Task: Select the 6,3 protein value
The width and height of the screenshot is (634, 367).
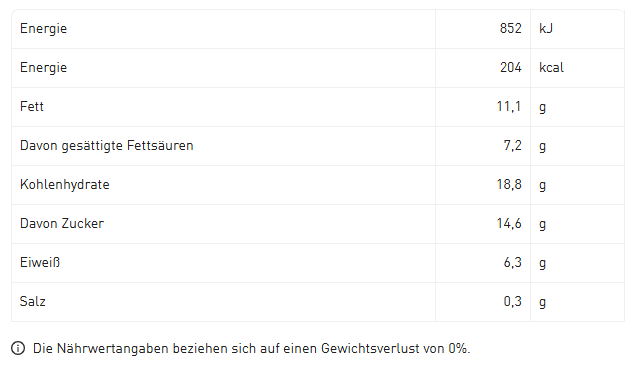Action: 513,263
